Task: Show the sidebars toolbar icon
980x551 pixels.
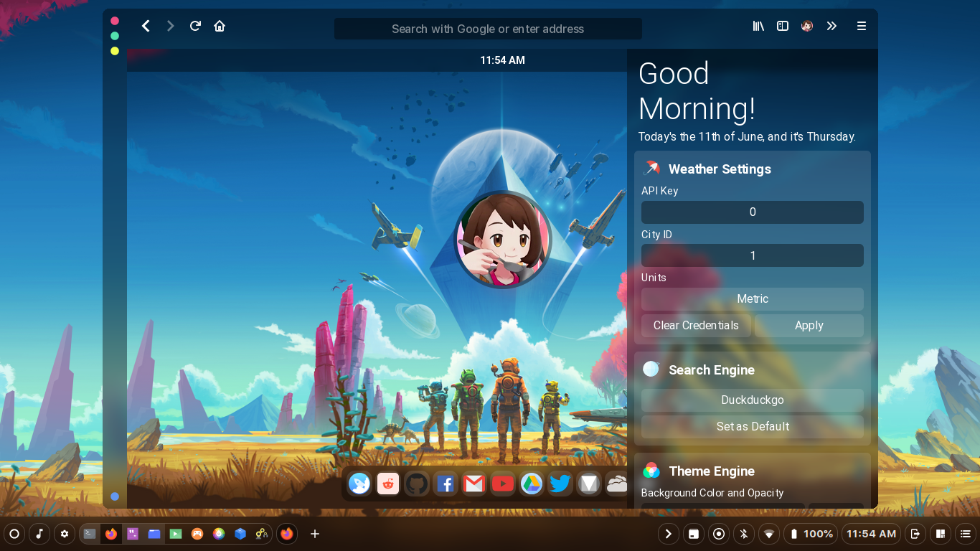Action: click(x=783, y=26)
